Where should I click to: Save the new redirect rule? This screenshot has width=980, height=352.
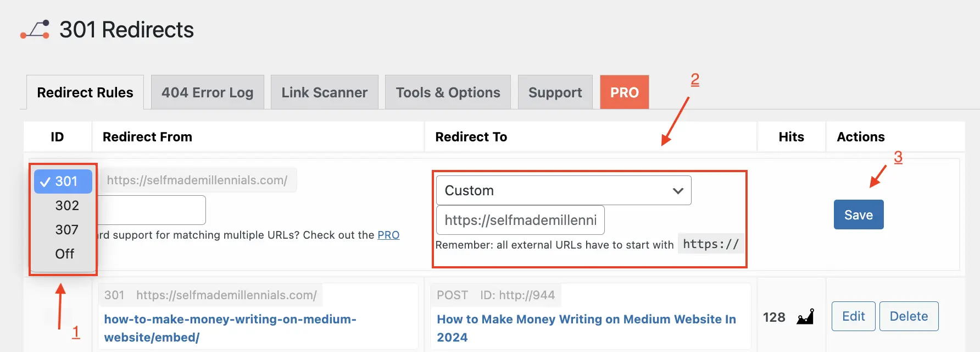click(859, 215)
